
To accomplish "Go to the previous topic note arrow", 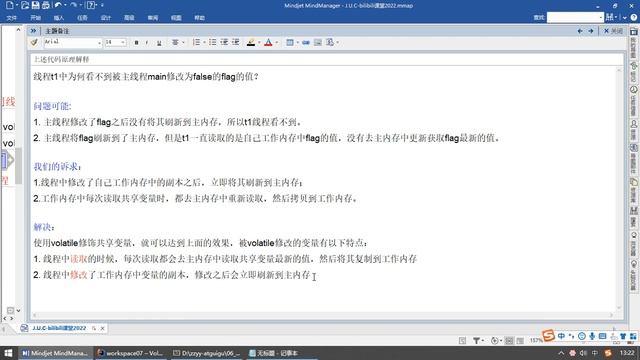I will (580, 31).
